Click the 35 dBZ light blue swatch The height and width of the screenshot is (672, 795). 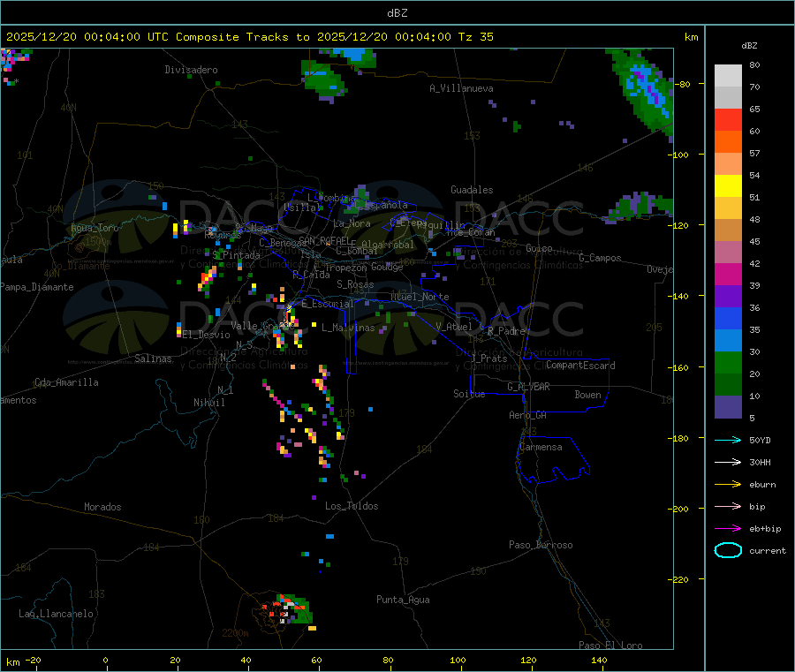coord(728,341)
